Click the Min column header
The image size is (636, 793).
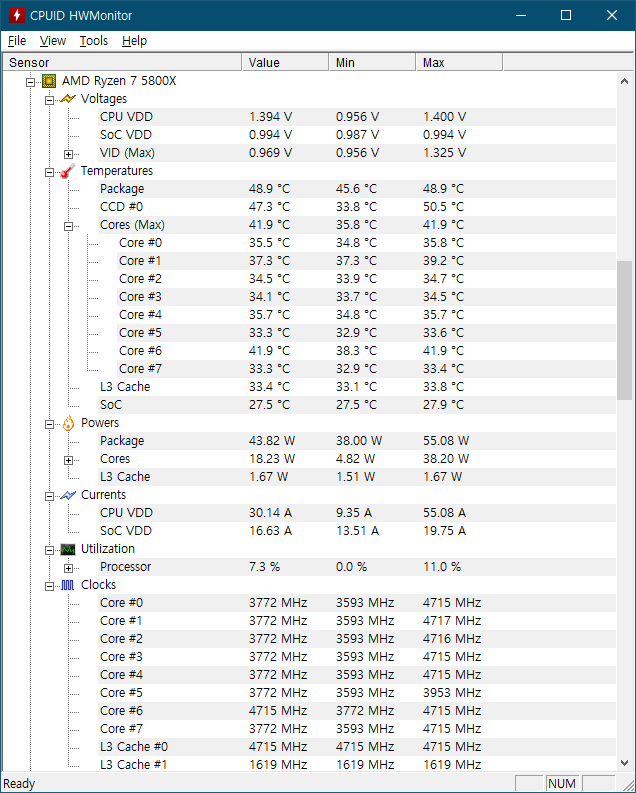pyautogui.click(x=373, y=63)
